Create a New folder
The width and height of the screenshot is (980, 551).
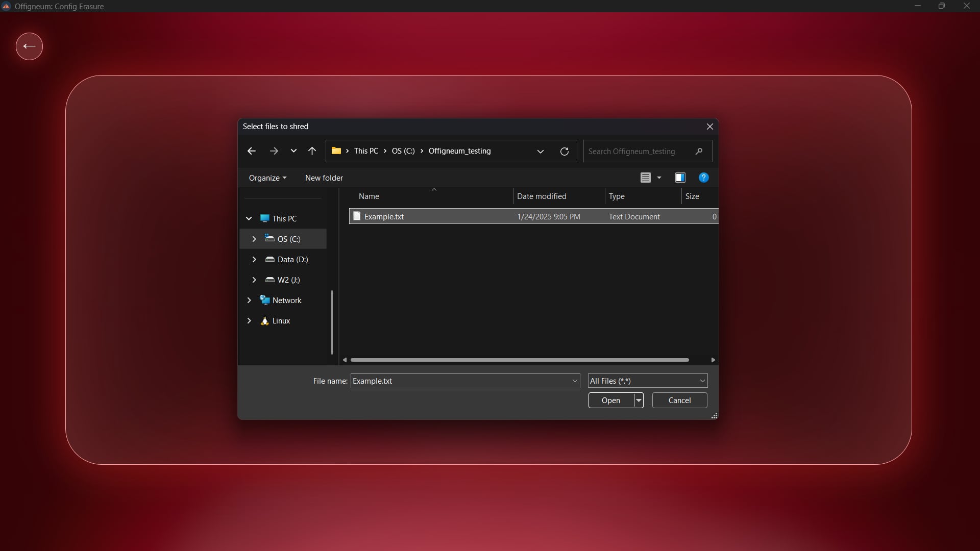pyautogui.click(x=324, y=178)
